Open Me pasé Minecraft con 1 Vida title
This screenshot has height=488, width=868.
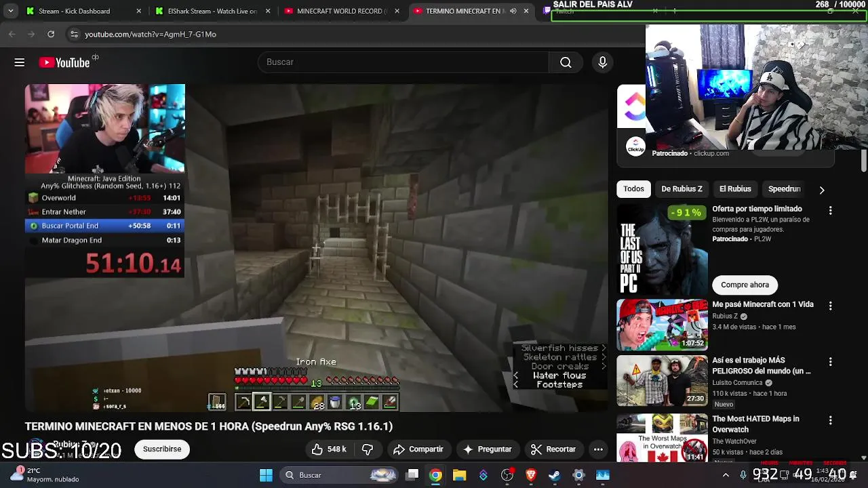(x=763, y=304)
